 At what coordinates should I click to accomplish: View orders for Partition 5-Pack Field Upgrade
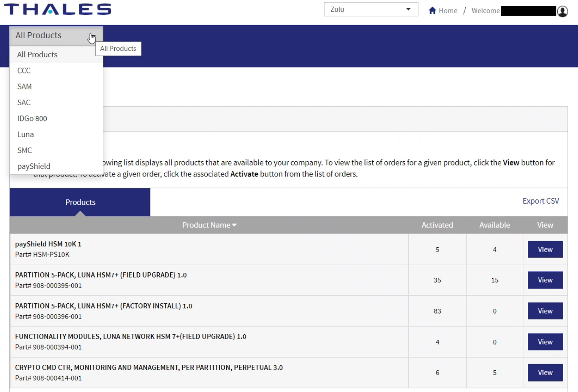(545, 280)
